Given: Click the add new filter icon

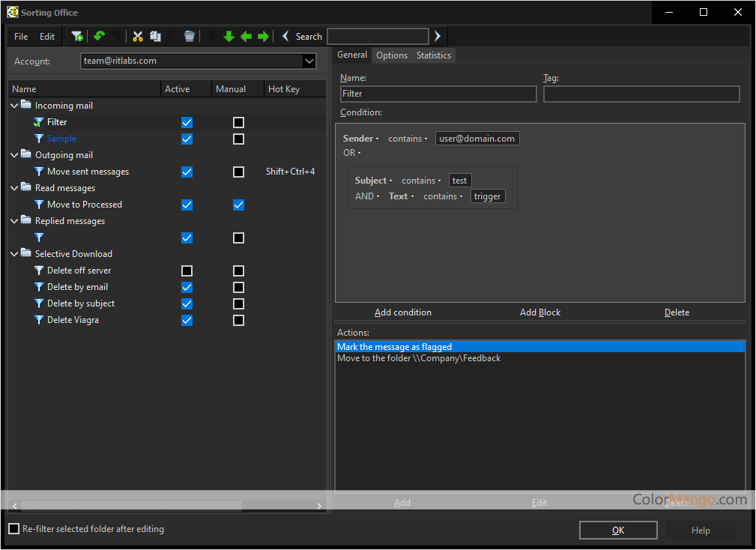Looking at the screenshot, I should point(76,36).
